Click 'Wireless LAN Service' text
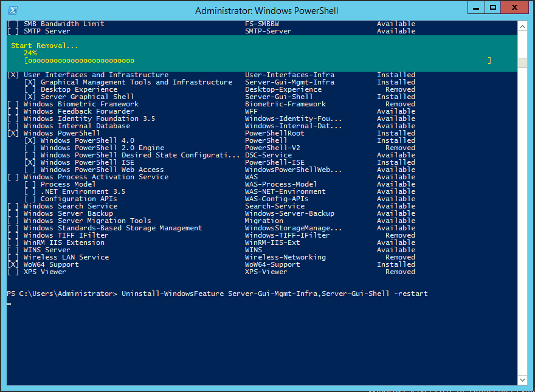The width and height of the screenshot is (535, 392). (66, 257)
